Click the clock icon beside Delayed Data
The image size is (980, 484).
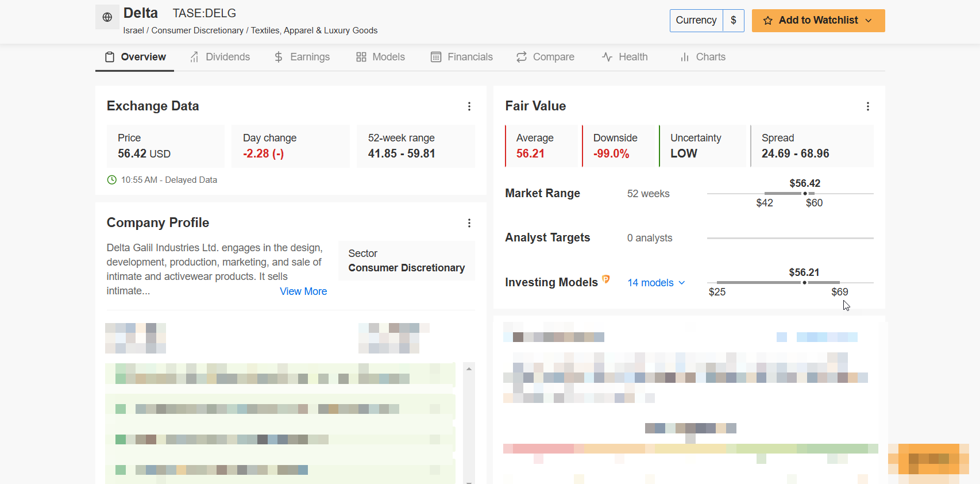click(112, 180)
